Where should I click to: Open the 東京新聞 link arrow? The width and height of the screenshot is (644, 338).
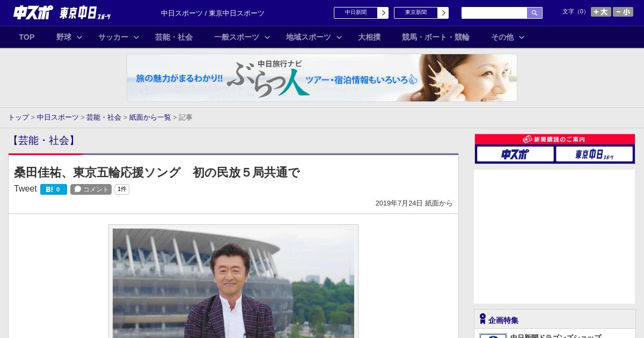click(x=443, y=13)
